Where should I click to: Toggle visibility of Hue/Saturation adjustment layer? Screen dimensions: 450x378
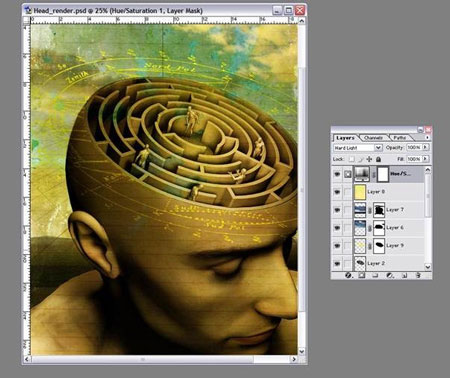pos(337,174)
